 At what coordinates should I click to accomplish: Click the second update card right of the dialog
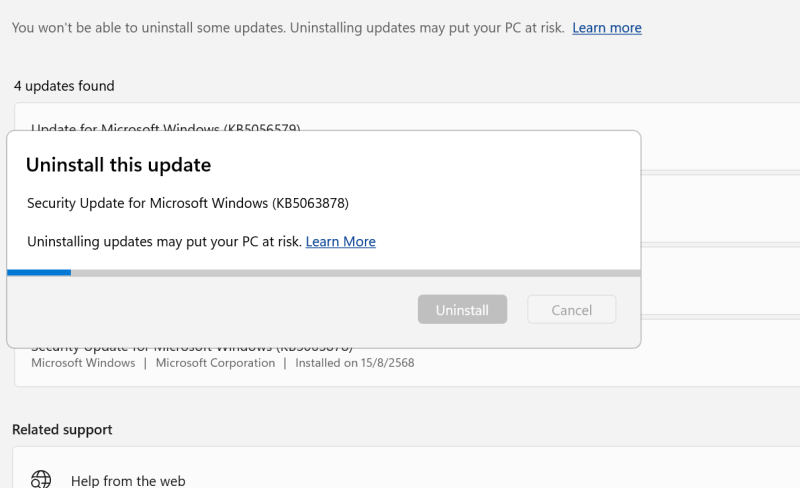(x=720, y=209)
